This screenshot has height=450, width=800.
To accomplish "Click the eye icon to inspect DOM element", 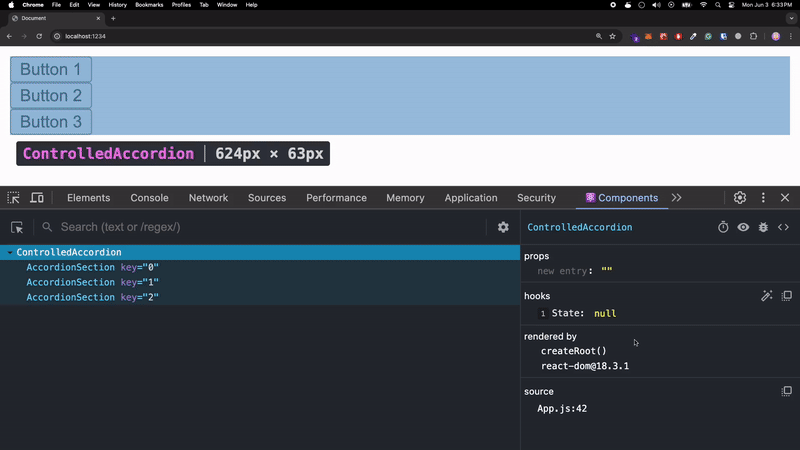I will click(743, 227).
